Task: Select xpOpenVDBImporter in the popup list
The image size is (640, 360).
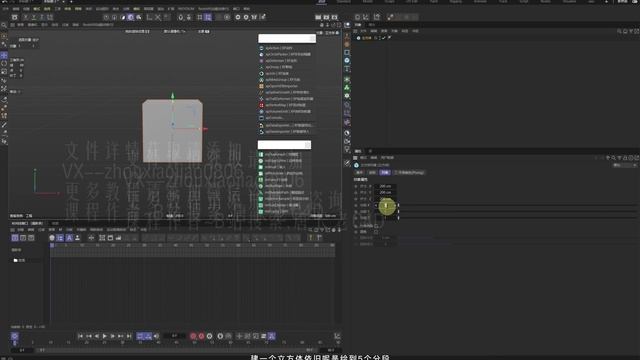Action: (x=282, y=86)
